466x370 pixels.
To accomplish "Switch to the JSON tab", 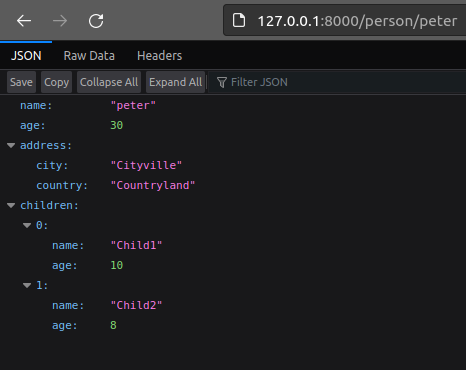I will pos(26,56).
